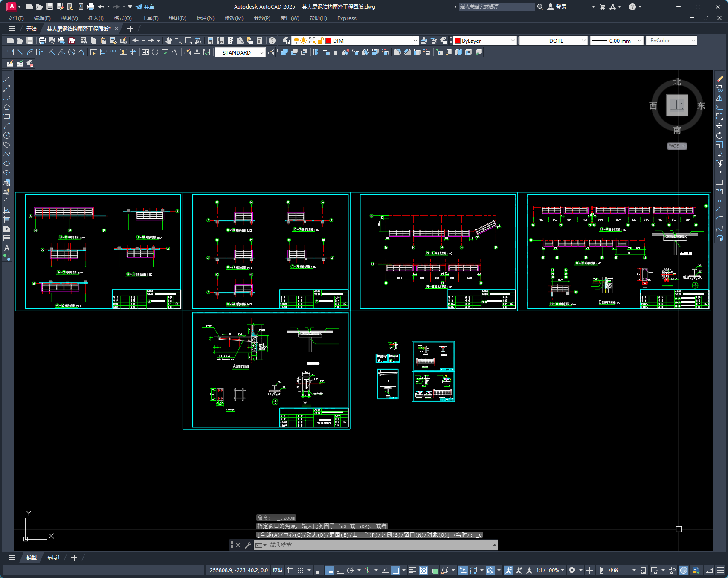728x578 pixels.
Task: Click the Save icon in quick access toolbar
Action: [x=50, y=7]
